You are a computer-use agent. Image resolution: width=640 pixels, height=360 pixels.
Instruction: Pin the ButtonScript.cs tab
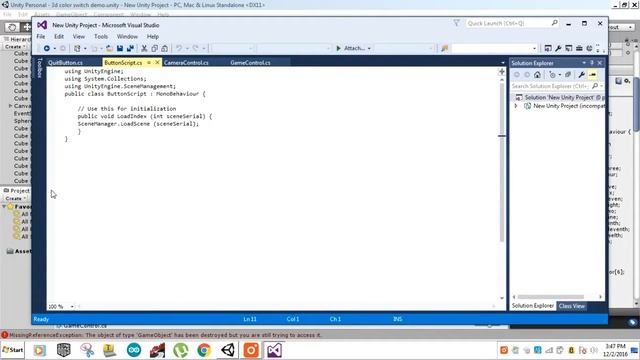[x=149, y=62]
